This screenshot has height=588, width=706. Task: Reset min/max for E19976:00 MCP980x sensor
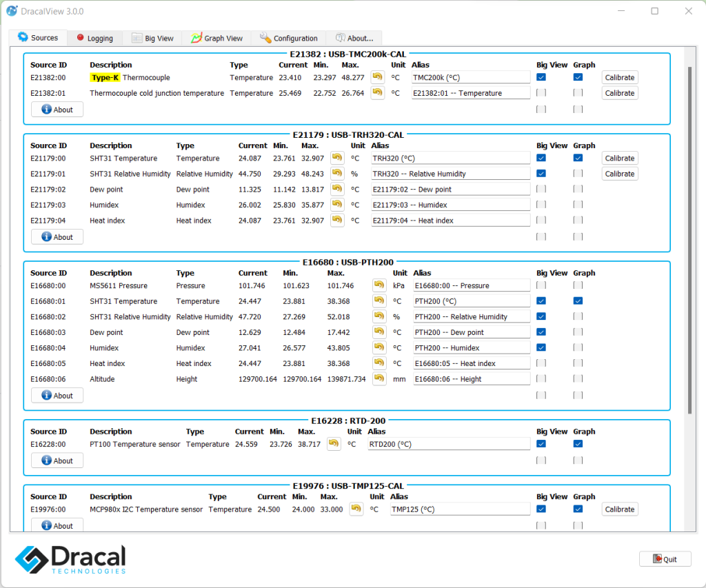coord(356,509)
